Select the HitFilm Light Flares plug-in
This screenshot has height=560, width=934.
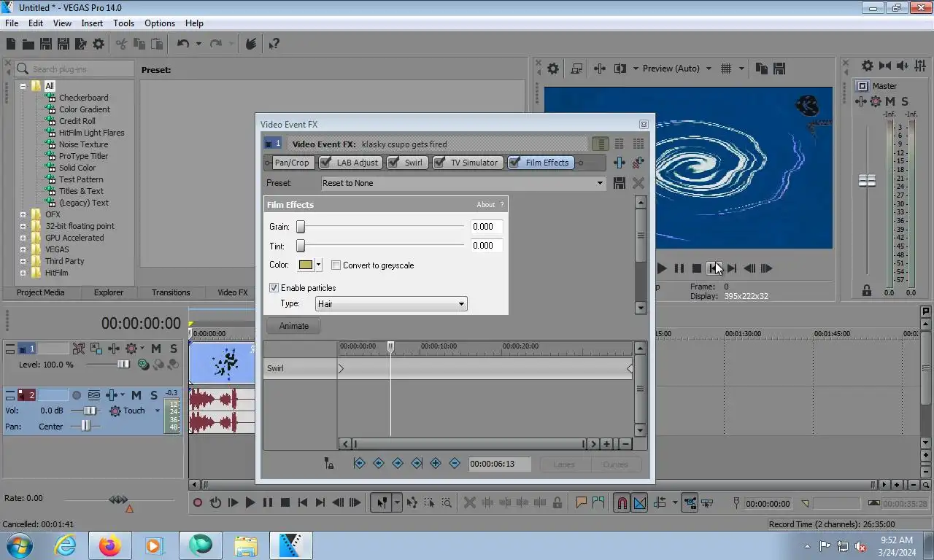tap(92, 133)
